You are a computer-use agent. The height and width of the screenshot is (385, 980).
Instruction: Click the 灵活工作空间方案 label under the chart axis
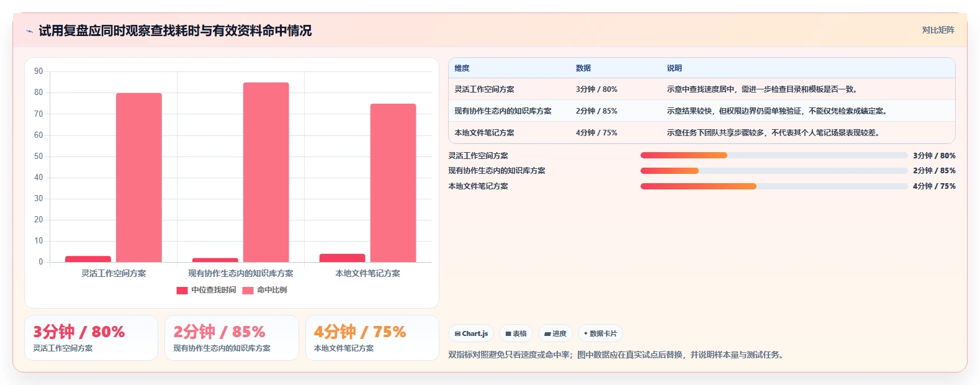114,273
